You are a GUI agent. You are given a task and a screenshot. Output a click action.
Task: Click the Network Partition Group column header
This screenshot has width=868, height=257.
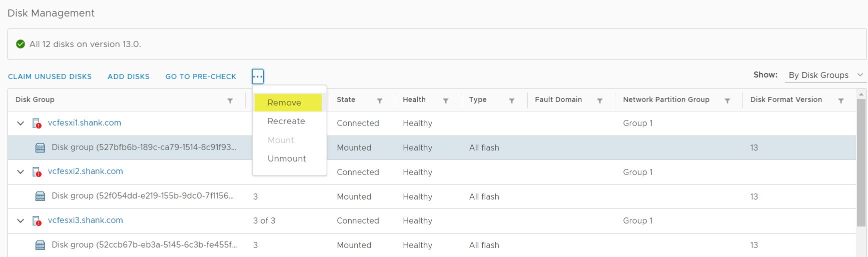point(666,99)
